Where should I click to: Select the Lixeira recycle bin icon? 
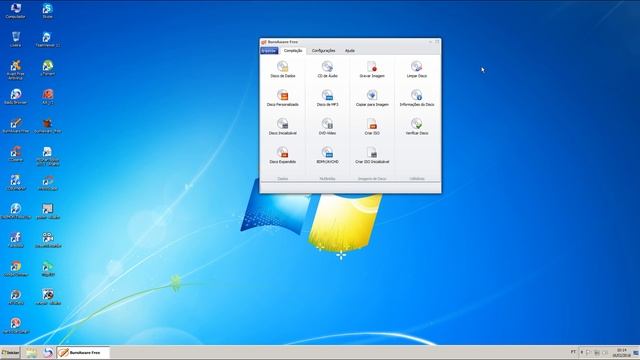(x=16, y=39)
